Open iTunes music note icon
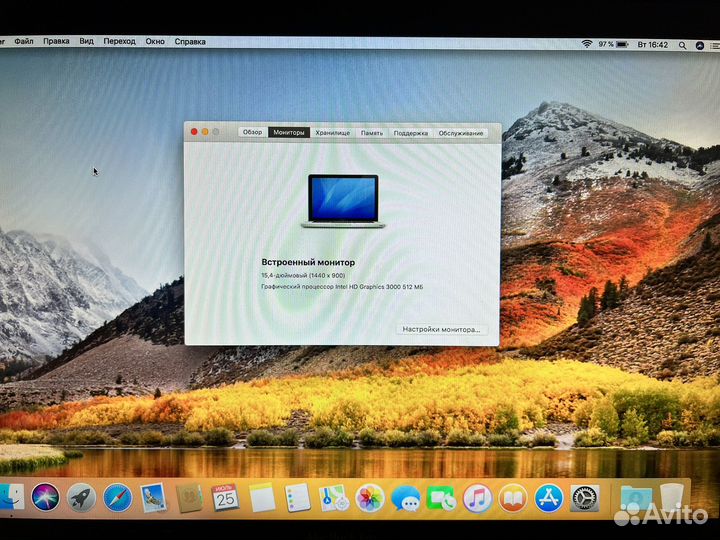720x540 pixels. pos(477,498)
